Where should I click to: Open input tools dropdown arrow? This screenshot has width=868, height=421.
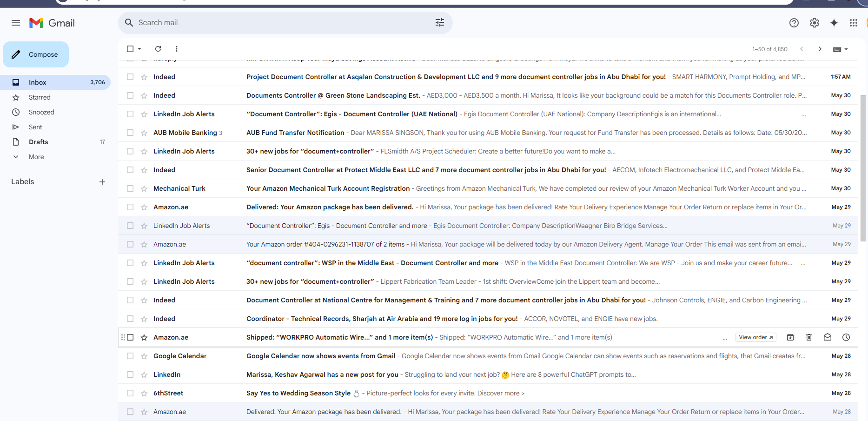tap(846, 49)
